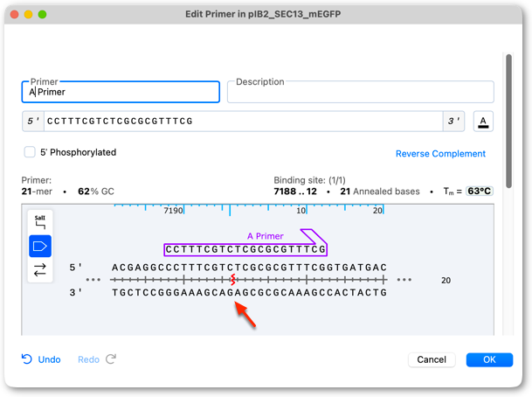Enable the 5' Phosphorylated checkbox
The height and width of the screenshot is (397, 532).
coord(30,152)
